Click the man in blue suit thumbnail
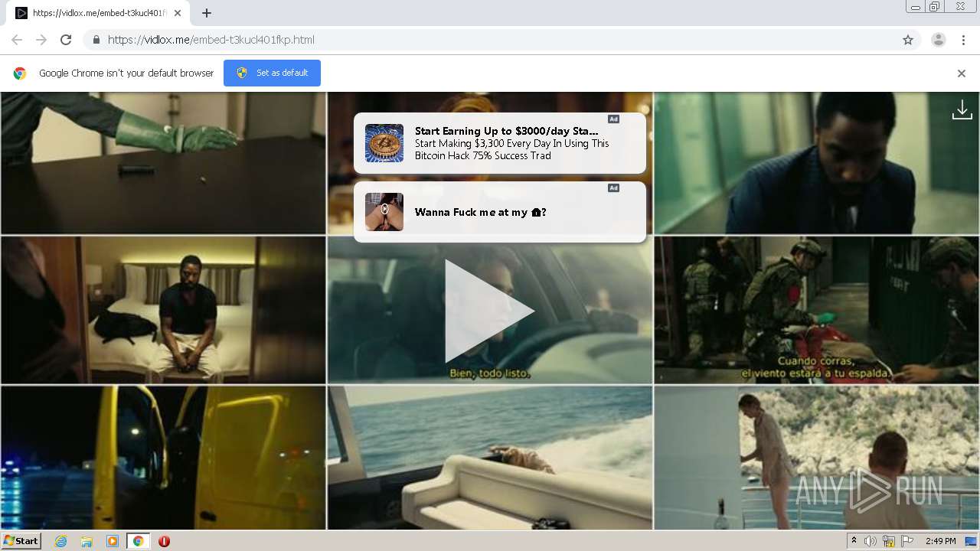 [816, 163]
